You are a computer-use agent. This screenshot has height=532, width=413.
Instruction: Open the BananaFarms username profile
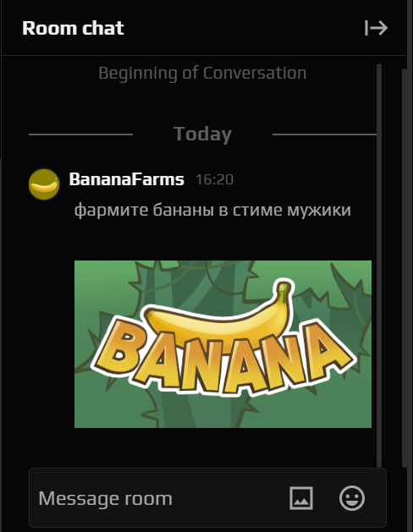pos(127,179)
